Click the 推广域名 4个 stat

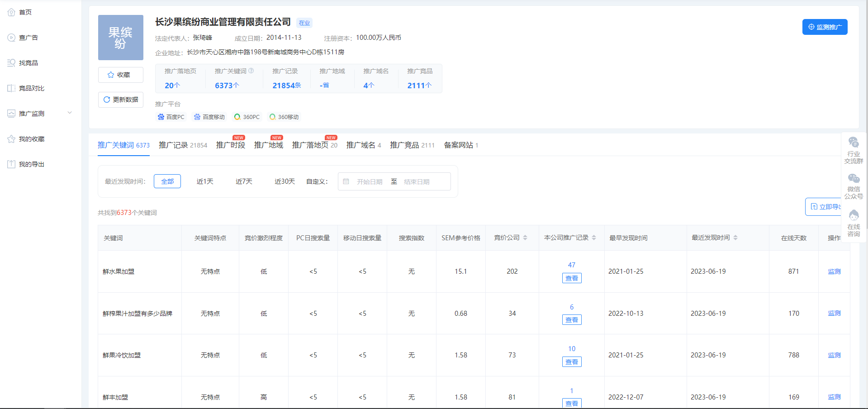coord(375,78)
